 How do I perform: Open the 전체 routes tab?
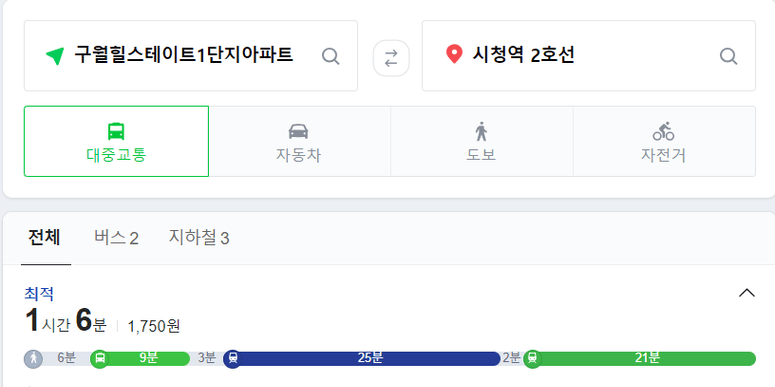pos(44,238)
